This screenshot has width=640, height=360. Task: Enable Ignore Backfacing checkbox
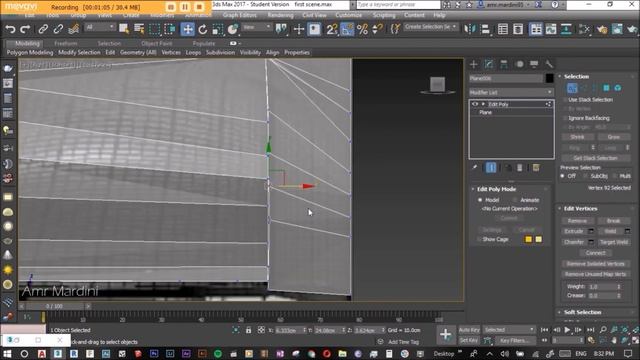tap(565, 118)
